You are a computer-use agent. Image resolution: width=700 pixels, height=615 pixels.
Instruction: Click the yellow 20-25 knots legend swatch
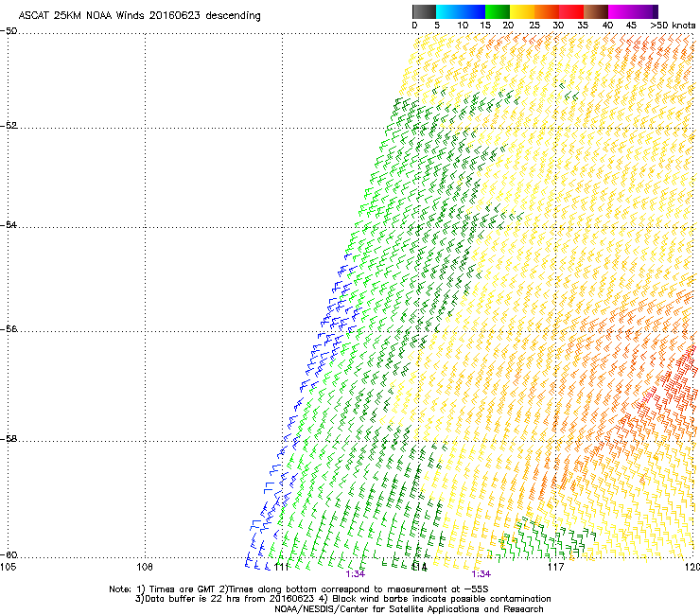pos(522,11)
